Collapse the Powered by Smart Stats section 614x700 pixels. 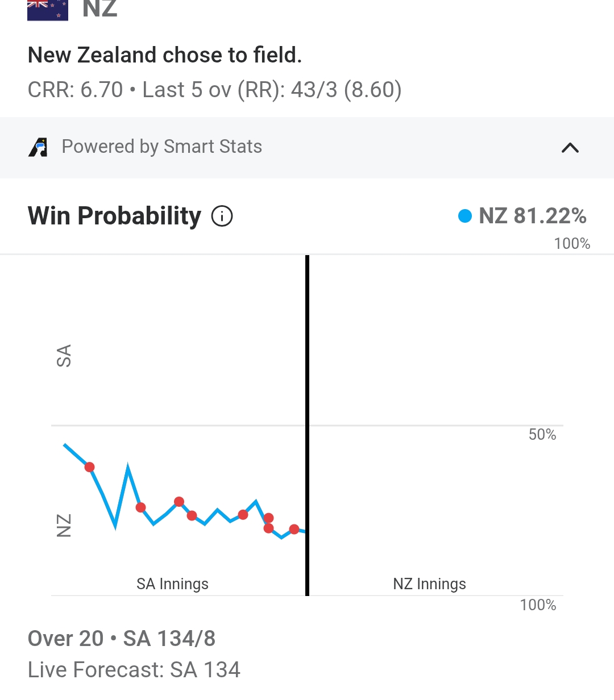pyautogui.click(x=570, y=148)
